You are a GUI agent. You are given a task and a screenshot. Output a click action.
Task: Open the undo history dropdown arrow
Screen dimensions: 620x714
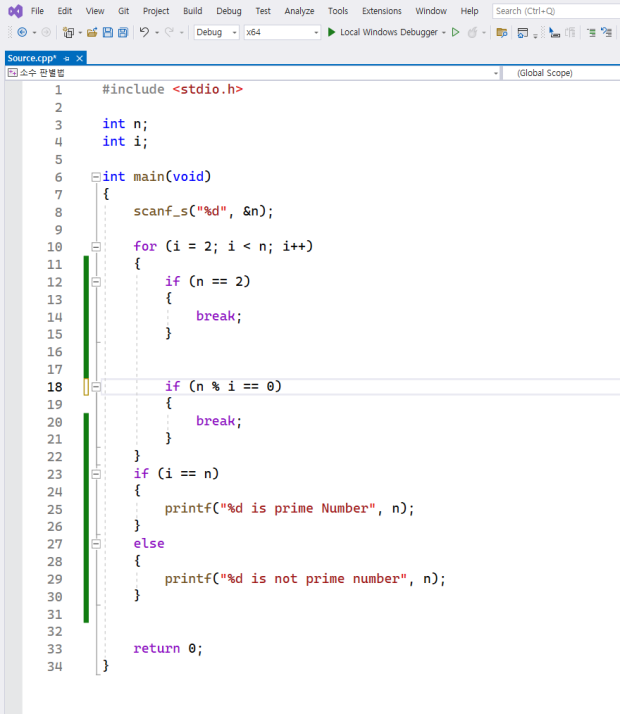(x=157, y=33)
